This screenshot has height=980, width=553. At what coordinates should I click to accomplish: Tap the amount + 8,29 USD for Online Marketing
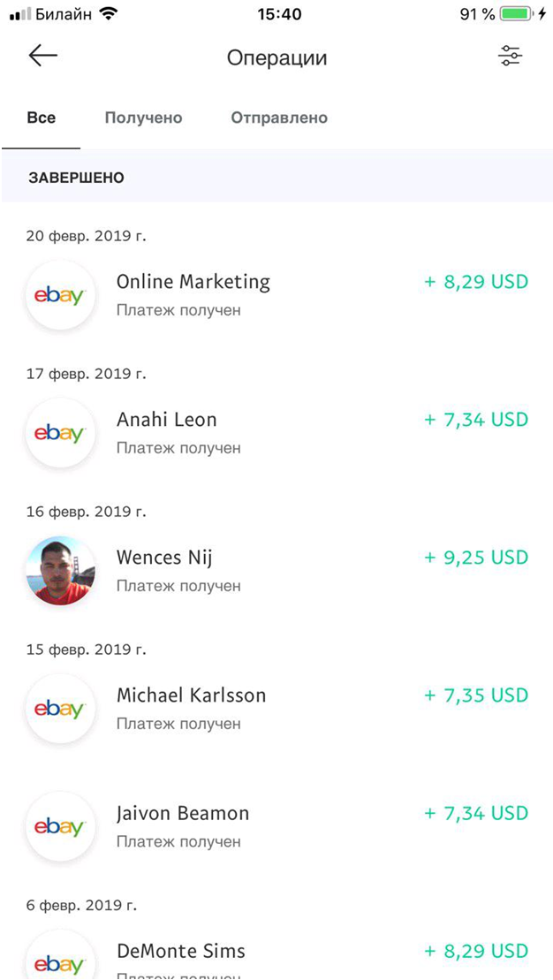click(478, 282)
